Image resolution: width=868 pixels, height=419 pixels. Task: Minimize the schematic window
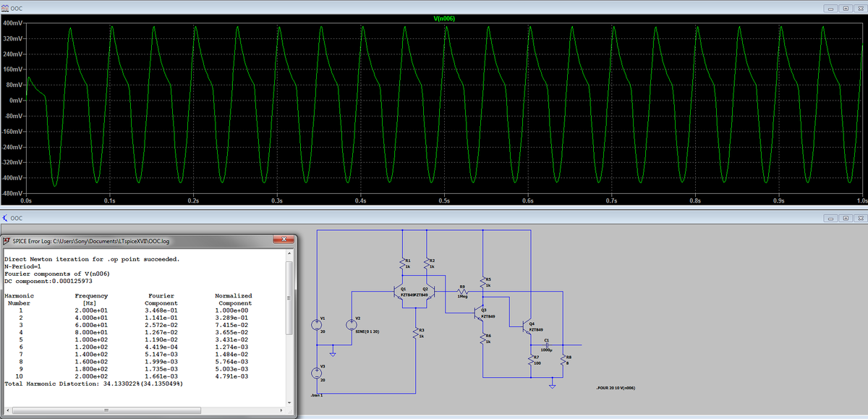[x=831, y=218]
